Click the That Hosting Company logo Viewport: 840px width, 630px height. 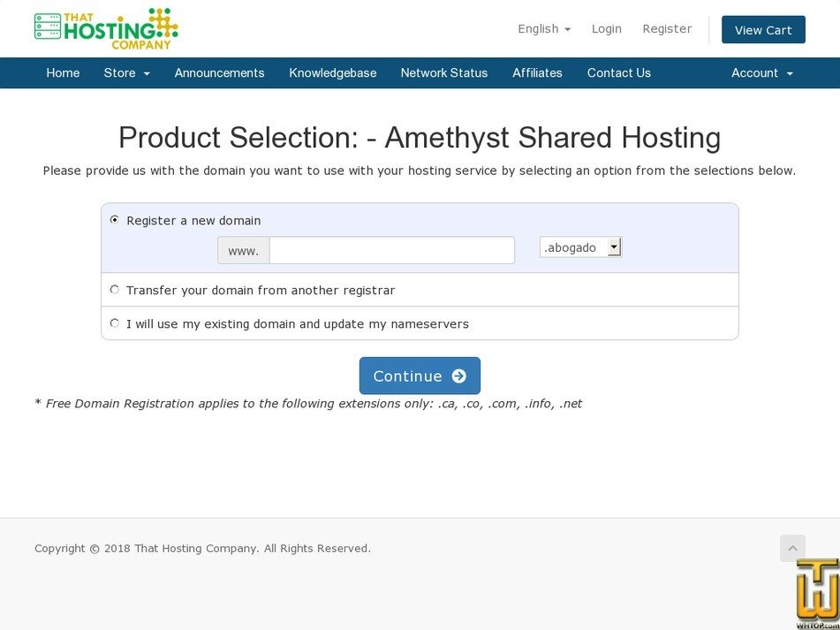coord(105,28)
